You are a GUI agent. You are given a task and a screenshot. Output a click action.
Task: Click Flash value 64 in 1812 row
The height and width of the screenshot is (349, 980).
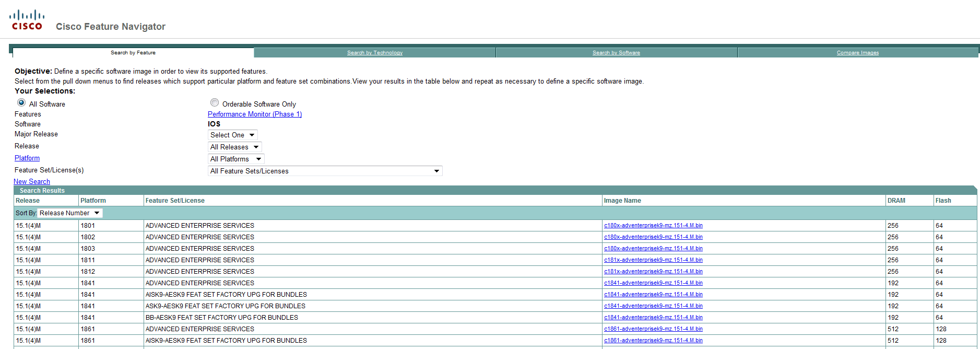click(939, 272)
